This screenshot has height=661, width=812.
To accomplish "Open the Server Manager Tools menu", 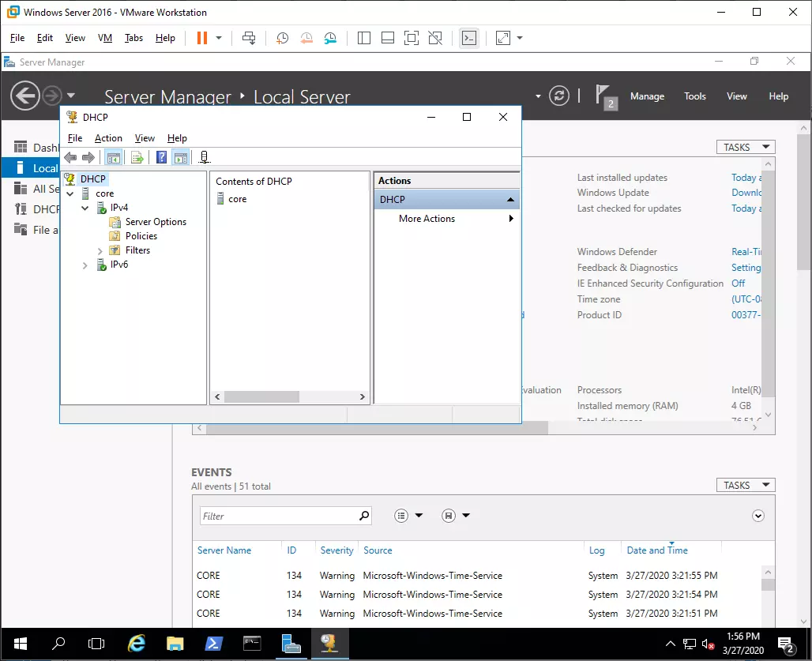I will [694, 96].
